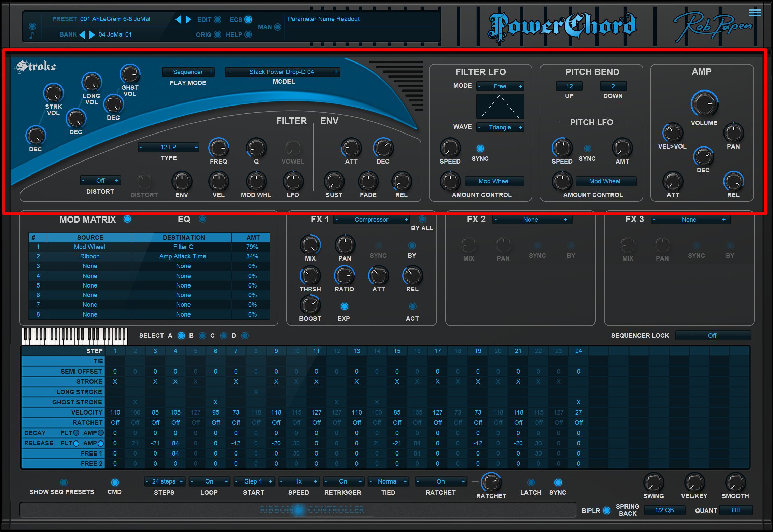Open Filter LFO WAVE Triangle dropdown
Screen dimensions: 773x532
[x=500, y=127]
